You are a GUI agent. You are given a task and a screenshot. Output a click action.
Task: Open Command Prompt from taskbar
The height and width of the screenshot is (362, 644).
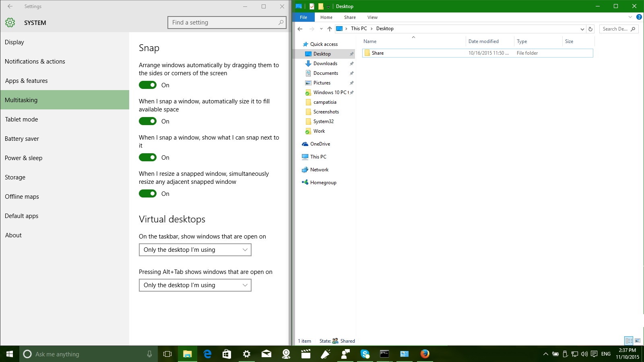point(385,354)
